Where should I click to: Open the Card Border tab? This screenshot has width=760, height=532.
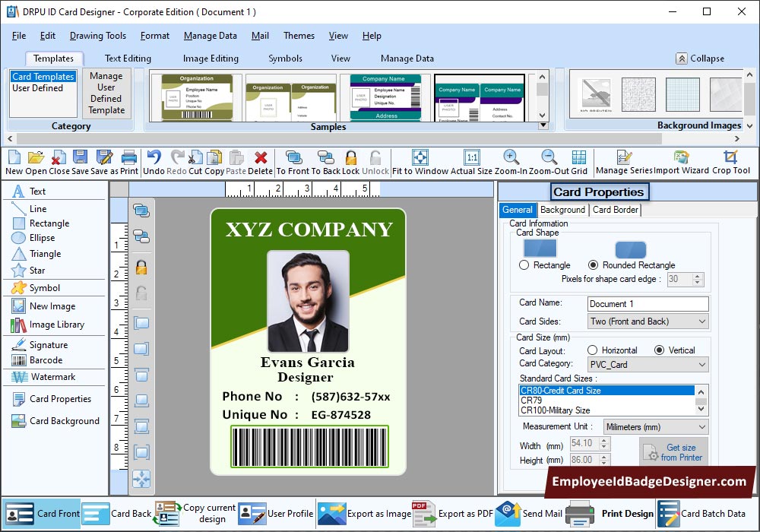pos(615,210)
